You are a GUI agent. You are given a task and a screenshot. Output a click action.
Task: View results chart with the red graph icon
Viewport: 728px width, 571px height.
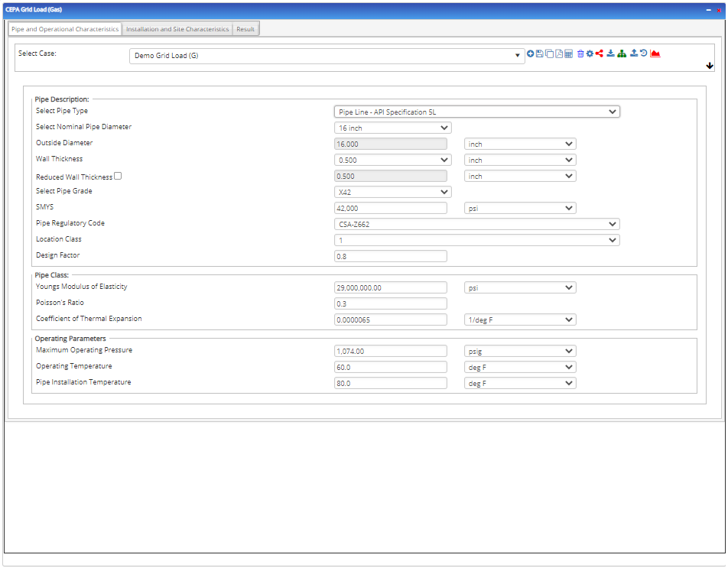[655, 53]
